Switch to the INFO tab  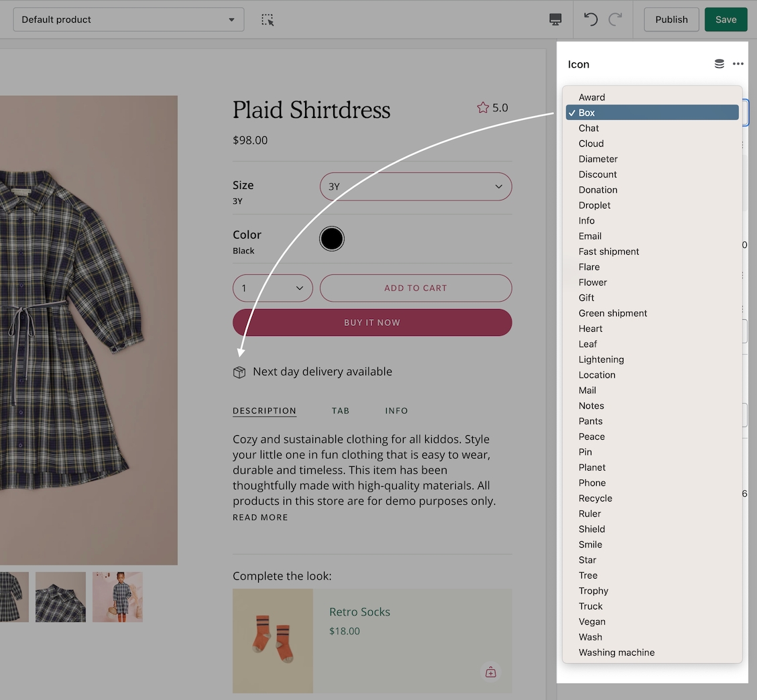click(x=396, y=410)
